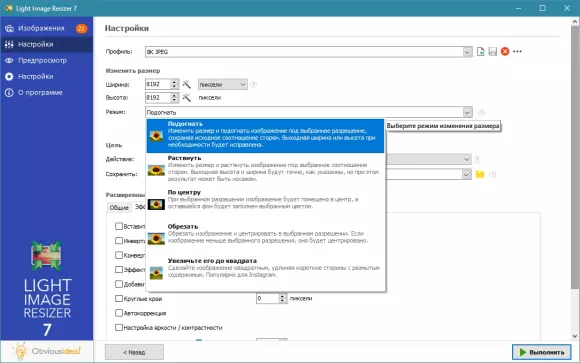Adjust the Высота spinner arrows
The image size is (580, 363).
pos(174,98)
